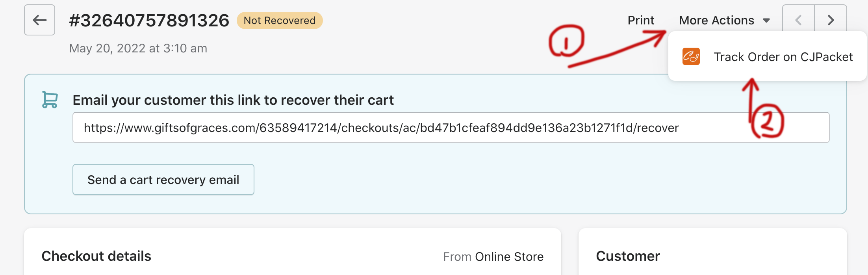Go to next checkout with right chevron

click(x=831, y=20)
